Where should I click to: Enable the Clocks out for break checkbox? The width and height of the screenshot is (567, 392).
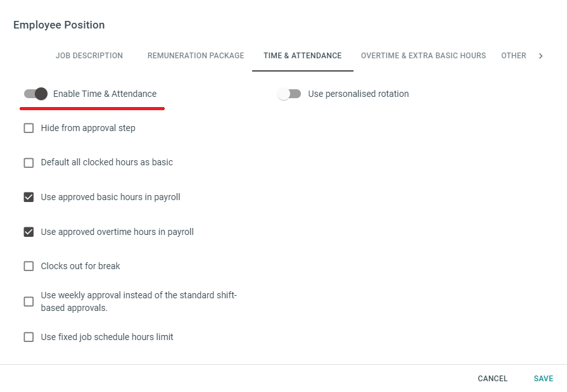pos(29,266)
